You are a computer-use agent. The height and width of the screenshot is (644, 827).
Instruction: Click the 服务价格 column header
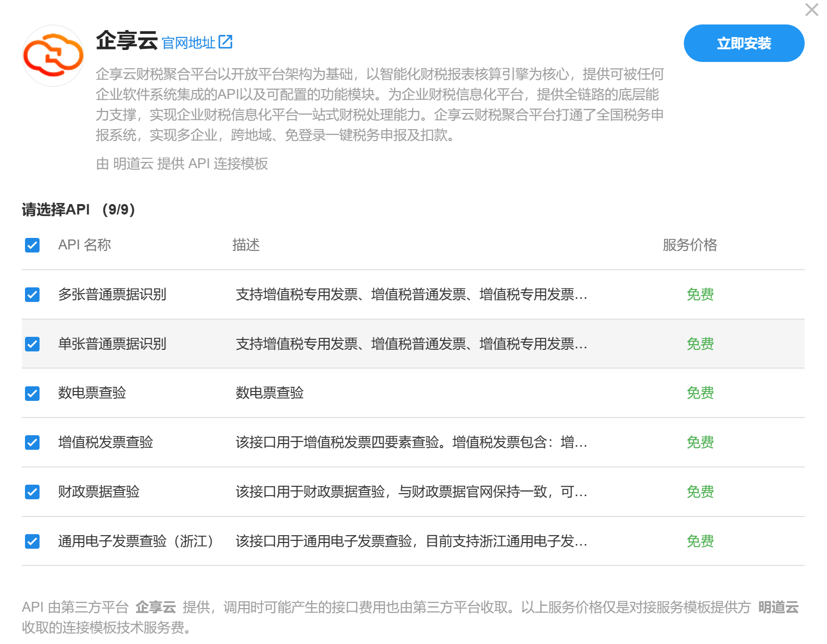(x=690, y=245)
